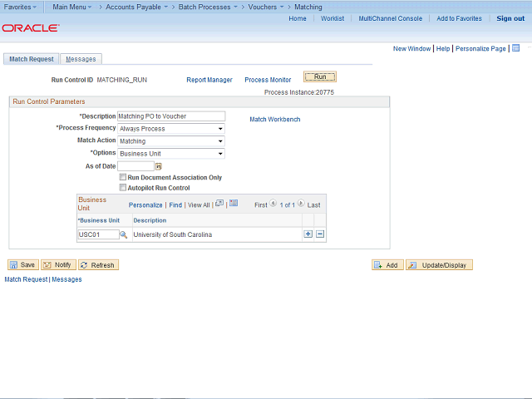This screenshot has height=399, width=532.
Task: Download Business Unit grid to spreadsheet icon
Action: [x=234, y=203]
